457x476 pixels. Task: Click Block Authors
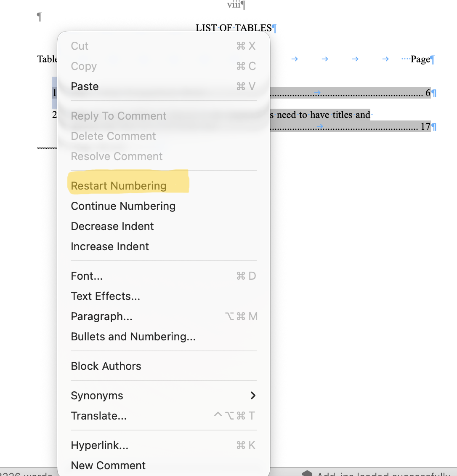tap(106, 366)
